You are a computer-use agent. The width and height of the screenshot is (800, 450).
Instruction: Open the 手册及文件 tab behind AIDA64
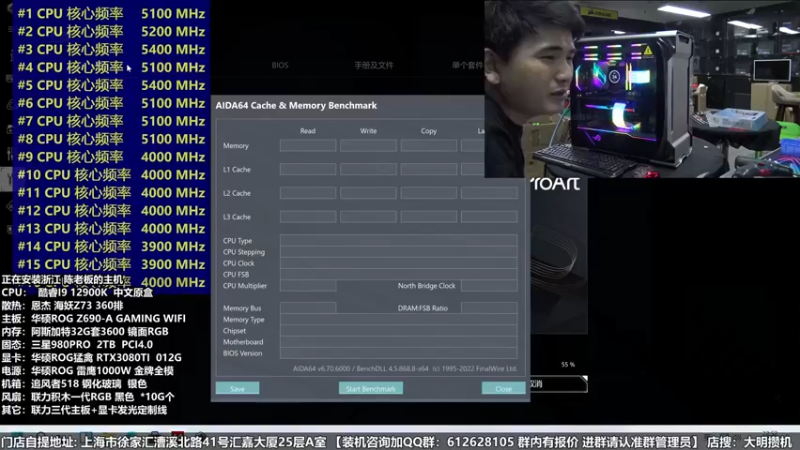pyautogui.click(x=374, y=65)
